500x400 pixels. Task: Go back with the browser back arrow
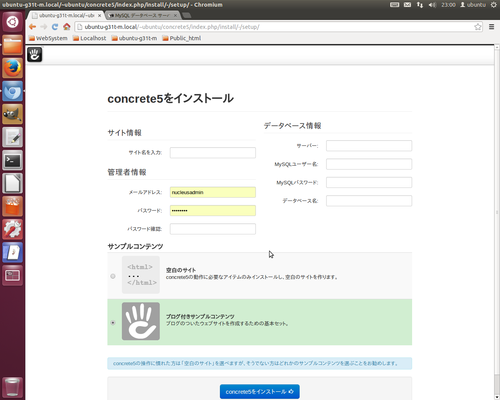tap(32, 27)
